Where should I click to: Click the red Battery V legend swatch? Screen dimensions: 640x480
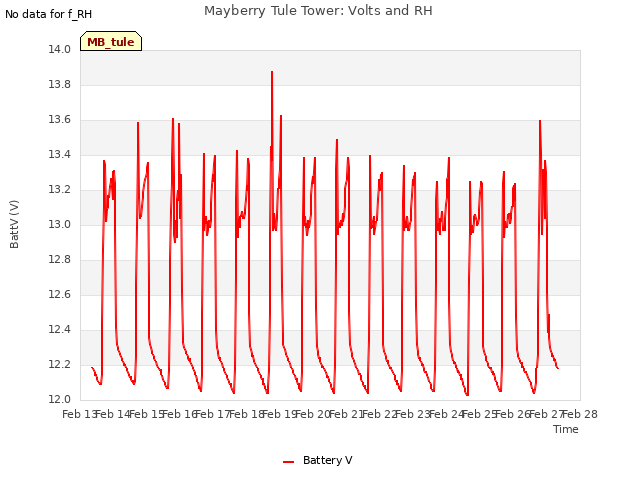289,462
